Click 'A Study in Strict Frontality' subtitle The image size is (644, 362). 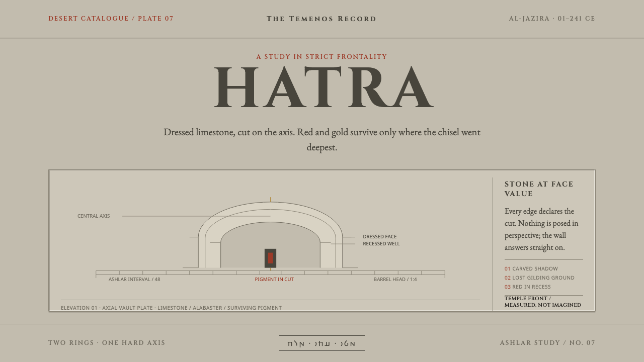tap(321, 57)
